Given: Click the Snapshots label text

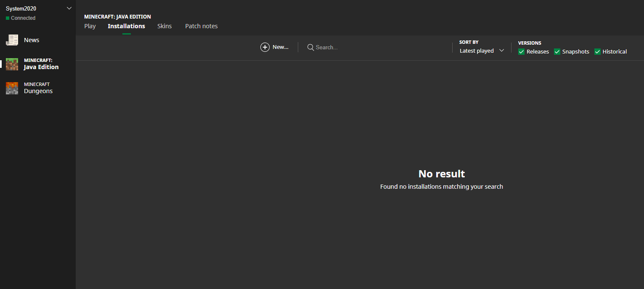Looking at the screenshot, I should (575, 51).
